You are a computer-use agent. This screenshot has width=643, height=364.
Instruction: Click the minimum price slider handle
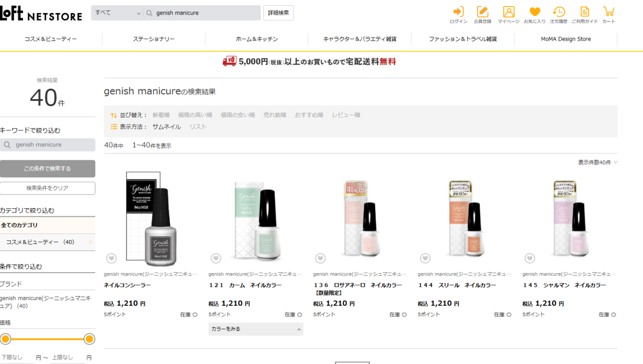click(x=5, y=339)
